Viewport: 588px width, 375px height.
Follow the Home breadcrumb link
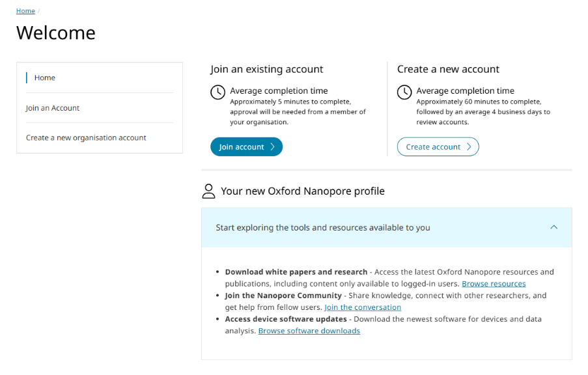pyautogui.click(x=25, y=11)
